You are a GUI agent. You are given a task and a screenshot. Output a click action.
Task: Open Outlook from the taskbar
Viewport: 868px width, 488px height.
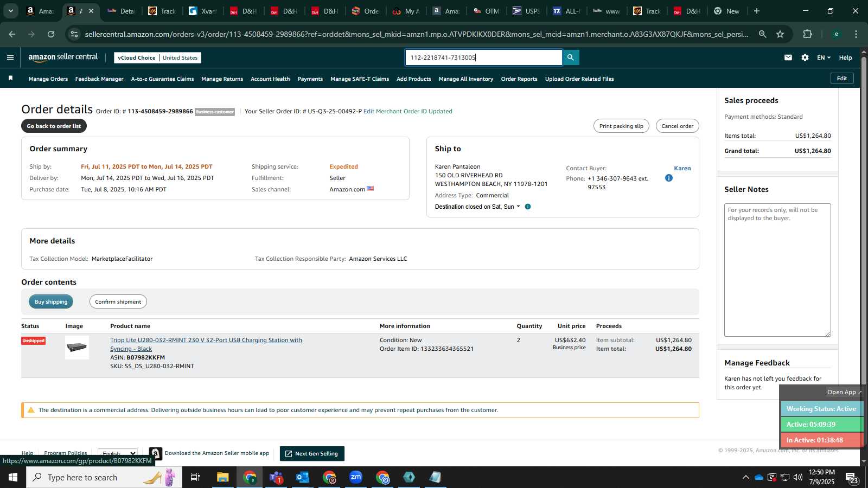point(303,477)
